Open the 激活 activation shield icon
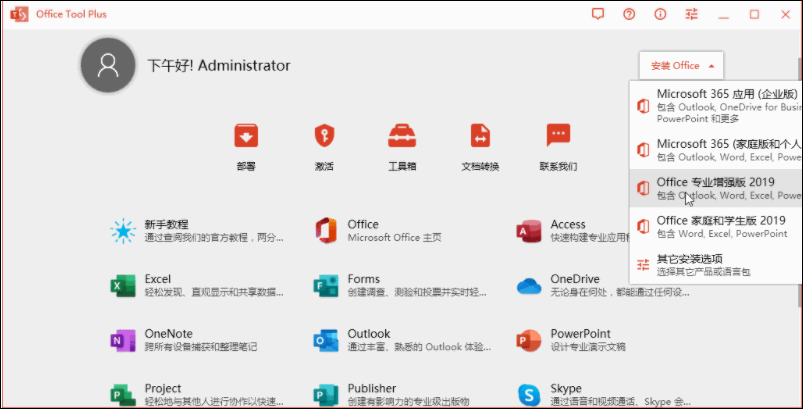Screen dimensions: 803x409 click(325, 136)
